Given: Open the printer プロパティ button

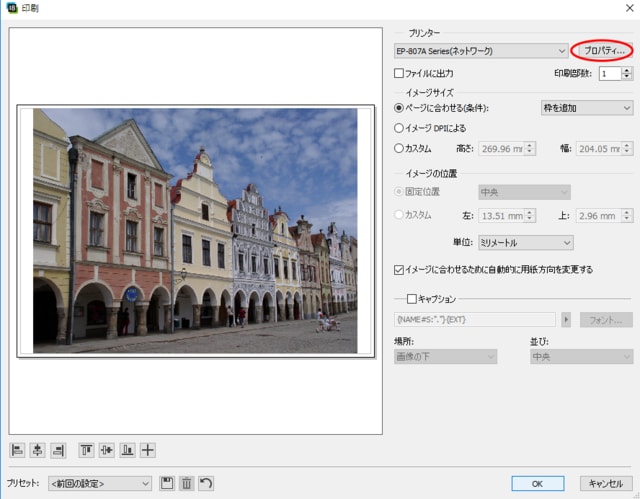Looking at the screenshot, I should (x=604, y=50).
